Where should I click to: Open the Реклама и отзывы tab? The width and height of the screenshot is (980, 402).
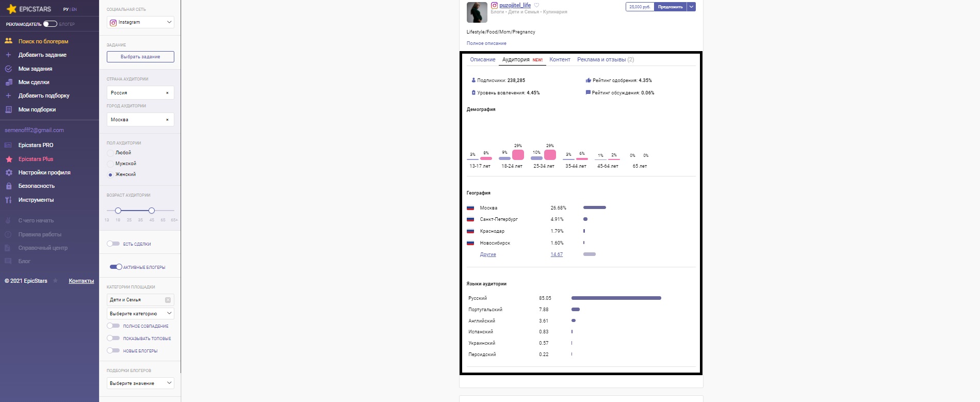606,59
